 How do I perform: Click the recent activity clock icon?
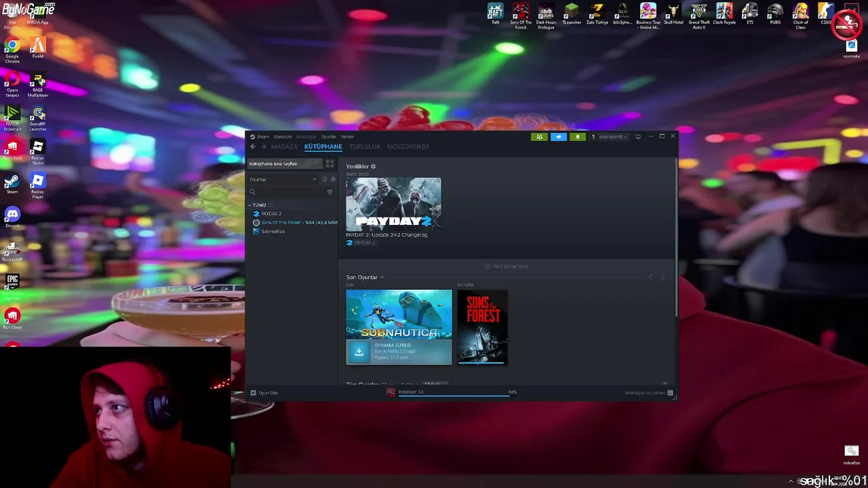[x=324, y=180]
